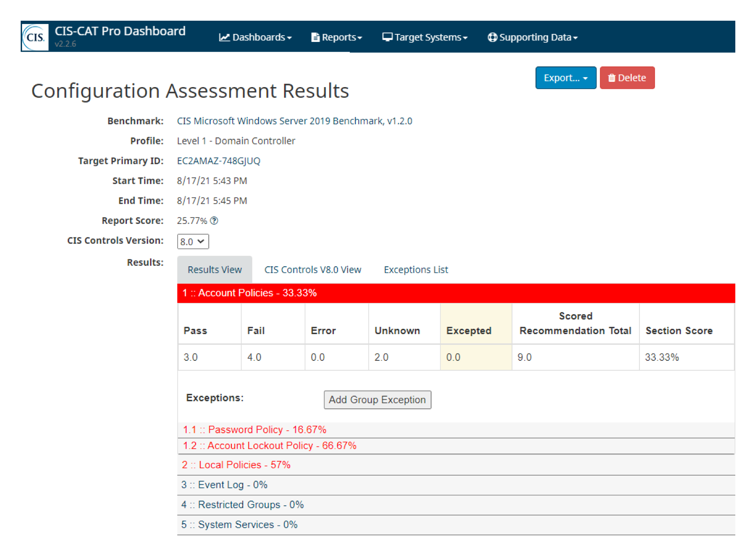Image resolution: width=756 pixels, height=558 pixels.
Task: Select the Unknown value 2.0 cell
Action: 404,357
